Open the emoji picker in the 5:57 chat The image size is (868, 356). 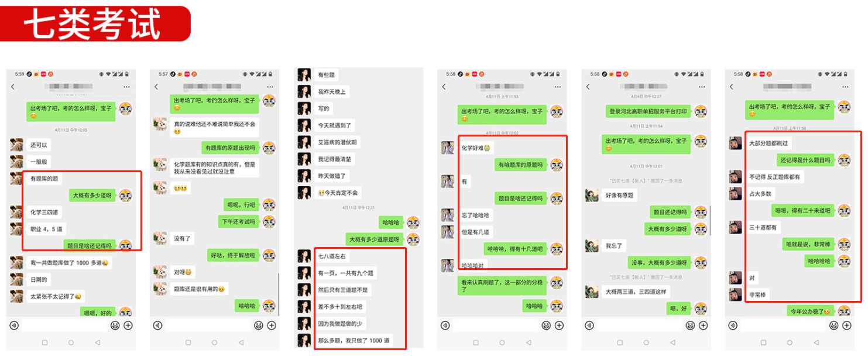pos(258,325)
